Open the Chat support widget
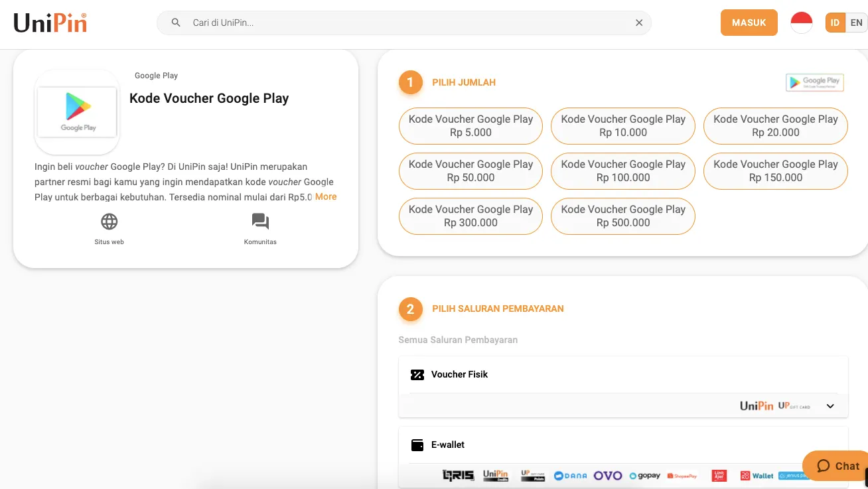Viewport: 868px width, 489px height. pyautogui.click(x=837, y=466)
